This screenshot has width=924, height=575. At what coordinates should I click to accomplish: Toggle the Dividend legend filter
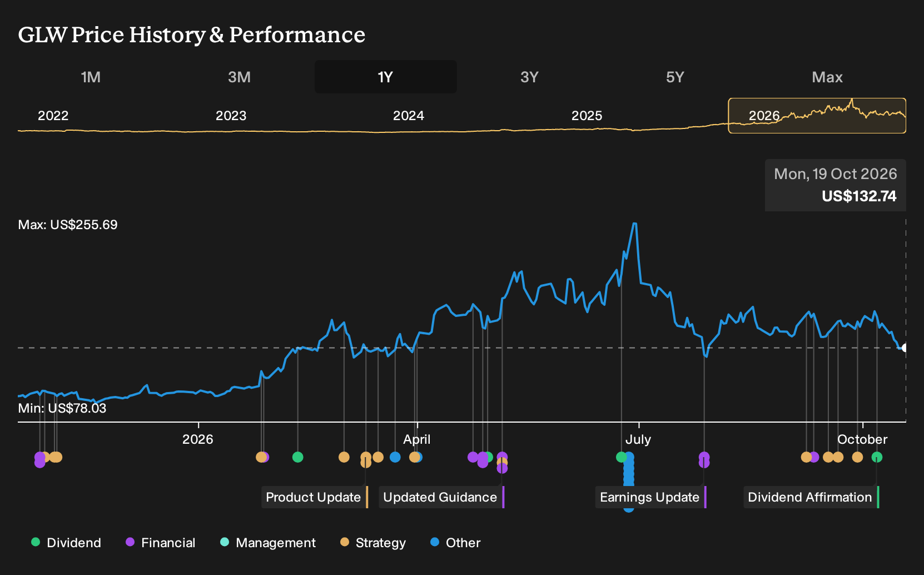point(66,543)
